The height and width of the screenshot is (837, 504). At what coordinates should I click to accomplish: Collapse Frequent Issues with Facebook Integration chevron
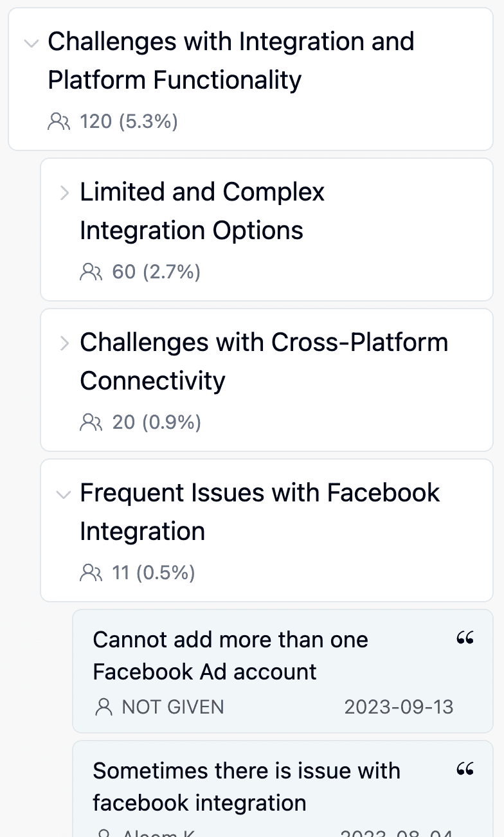tap(63, 494)
